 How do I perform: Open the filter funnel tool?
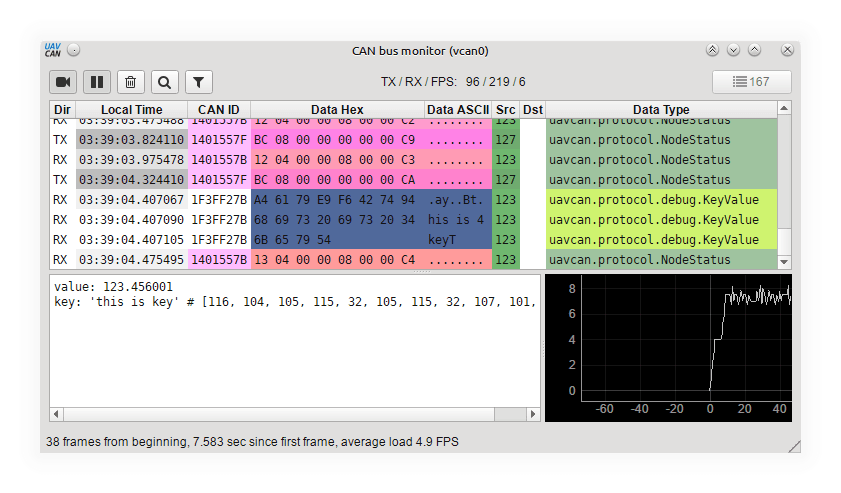point(198,82)
